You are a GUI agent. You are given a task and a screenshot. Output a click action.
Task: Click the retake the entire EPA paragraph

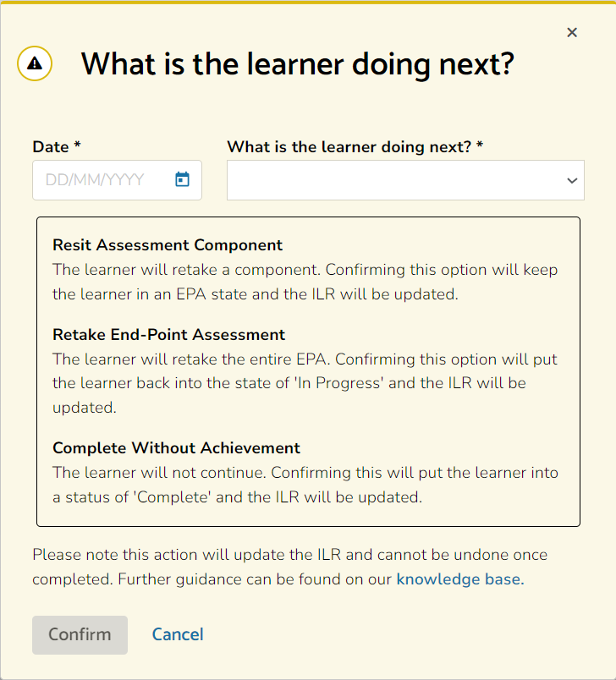coord(305,383)
